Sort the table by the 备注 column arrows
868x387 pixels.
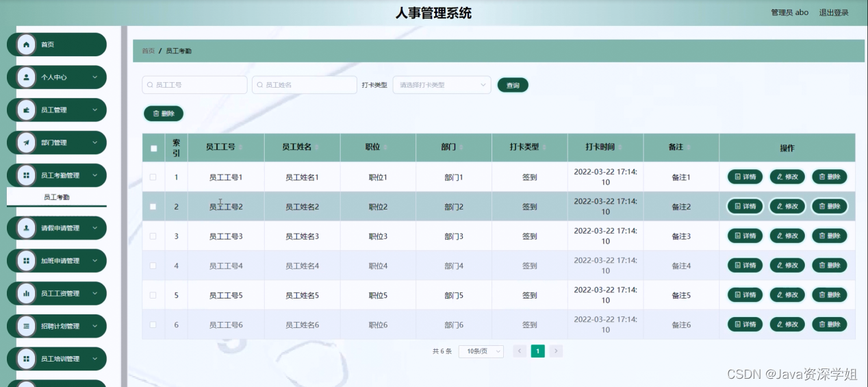pyautogui.click(x=689, y=148)
